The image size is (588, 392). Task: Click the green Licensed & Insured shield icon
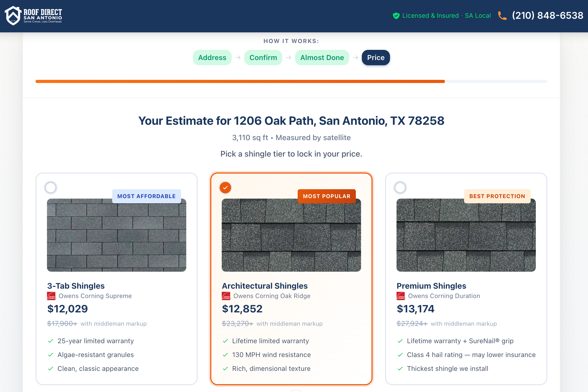click(396, 16)
